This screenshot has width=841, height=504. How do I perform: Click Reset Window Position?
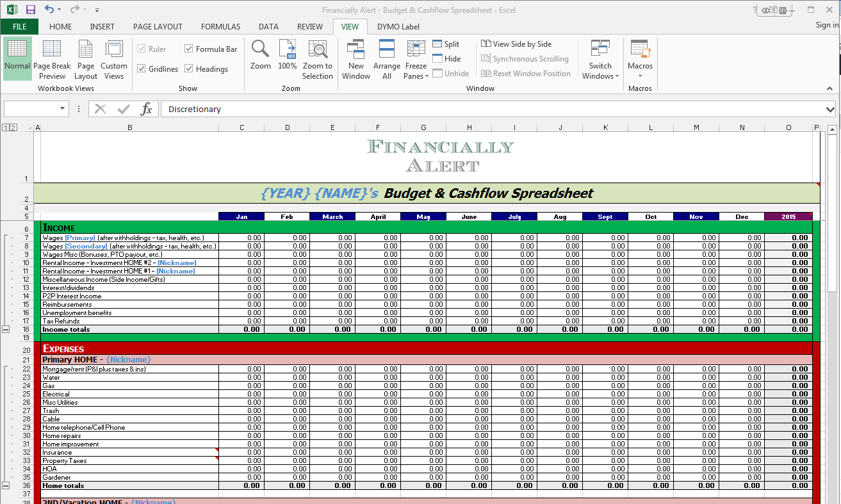pyautogui.click(x=526, y=74)
